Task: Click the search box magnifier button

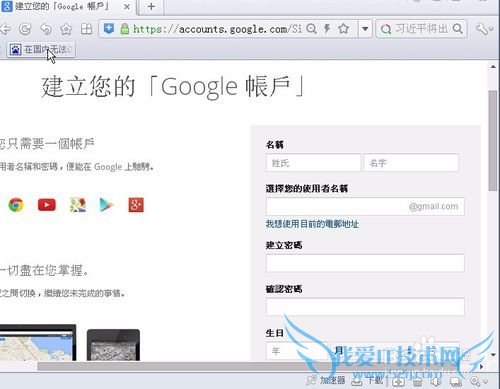Action: [458, 29]
